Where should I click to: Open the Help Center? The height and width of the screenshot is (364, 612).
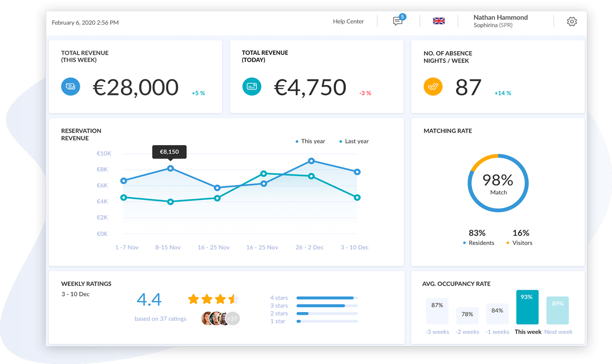(x=348, y=22)
